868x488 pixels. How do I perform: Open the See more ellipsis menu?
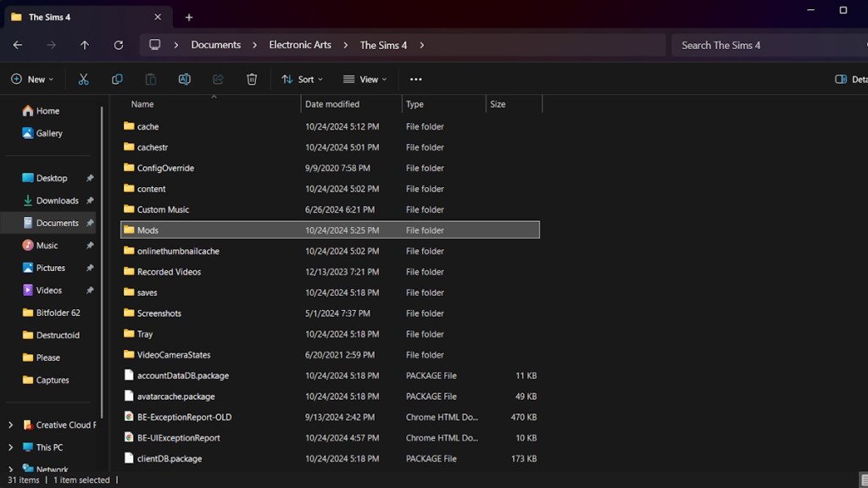coord(415,79)
